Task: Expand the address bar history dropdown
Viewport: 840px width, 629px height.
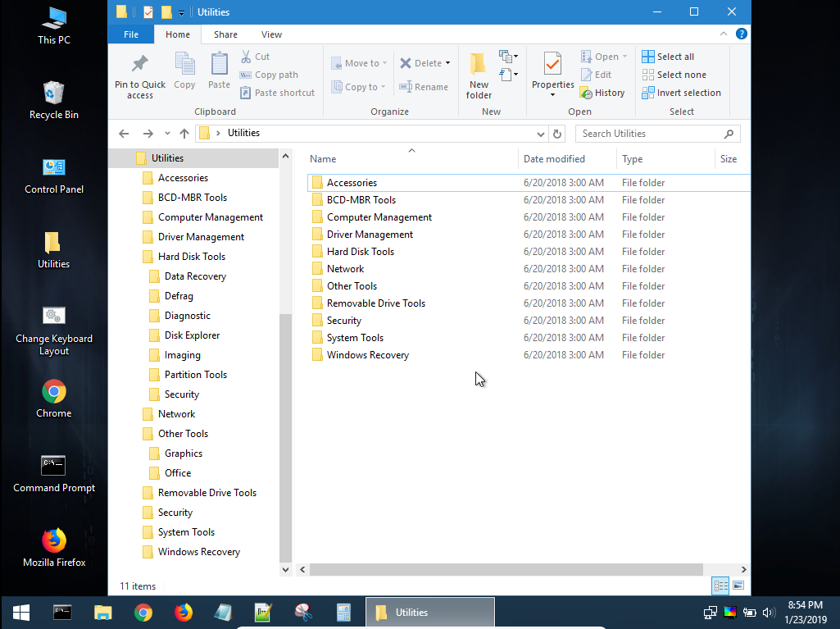Action: coord(541,134)
